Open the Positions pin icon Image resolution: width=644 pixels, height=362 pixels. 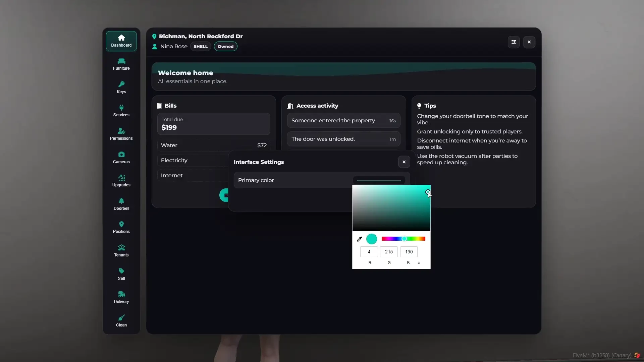[121, 224]
